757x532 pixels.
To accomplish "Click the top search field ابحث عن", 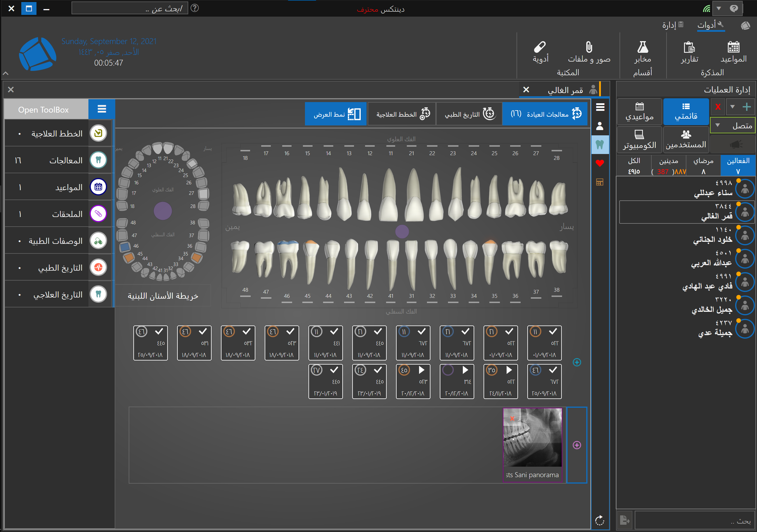I will pos(130,8).
